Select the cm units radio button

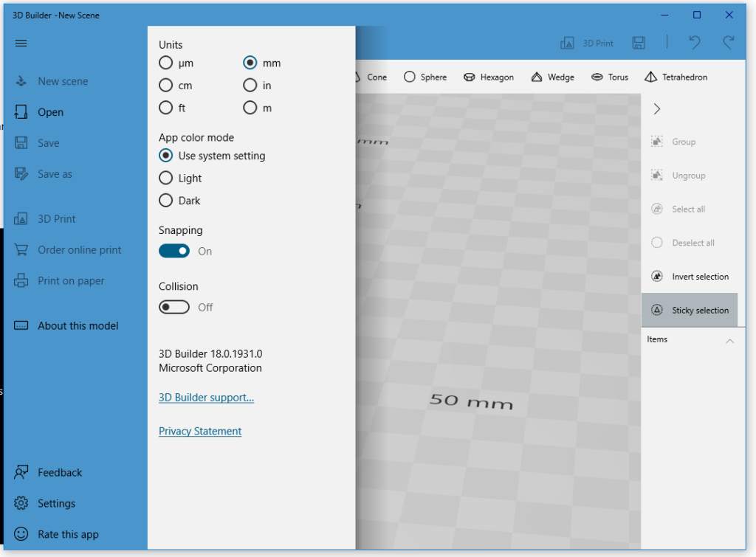[x=165, y=86]
